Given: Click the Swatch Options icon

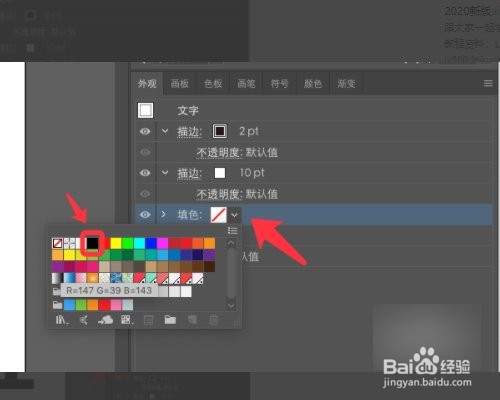Looking at the screenshot, I should [x=148, y=320].
